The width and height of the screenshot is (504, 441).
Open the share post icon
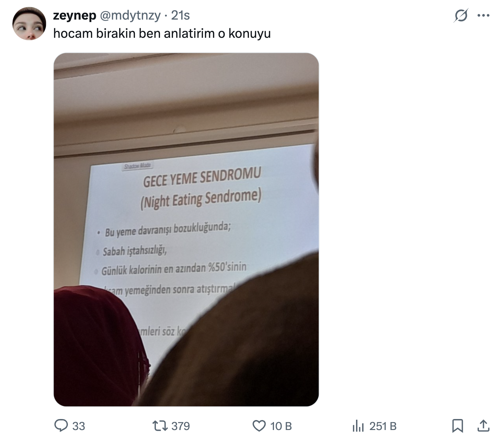[x=483, y=426]
